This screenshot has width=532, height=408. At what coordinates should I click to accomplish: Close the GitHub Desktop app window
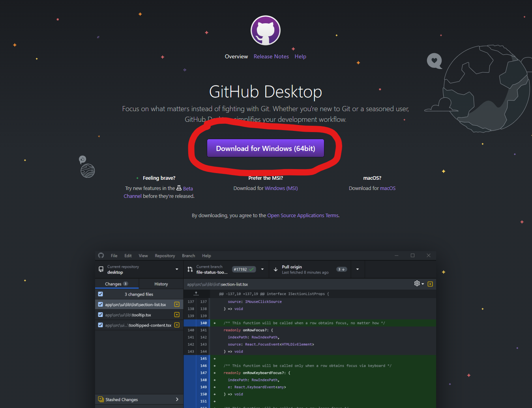click(429, 255)
